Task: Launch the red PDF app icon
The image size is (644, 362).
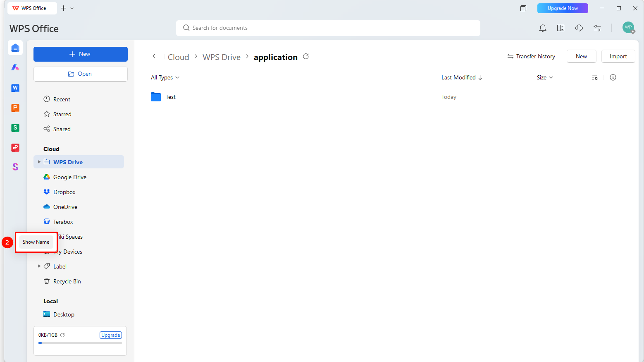Action: [x=15, y=148]
